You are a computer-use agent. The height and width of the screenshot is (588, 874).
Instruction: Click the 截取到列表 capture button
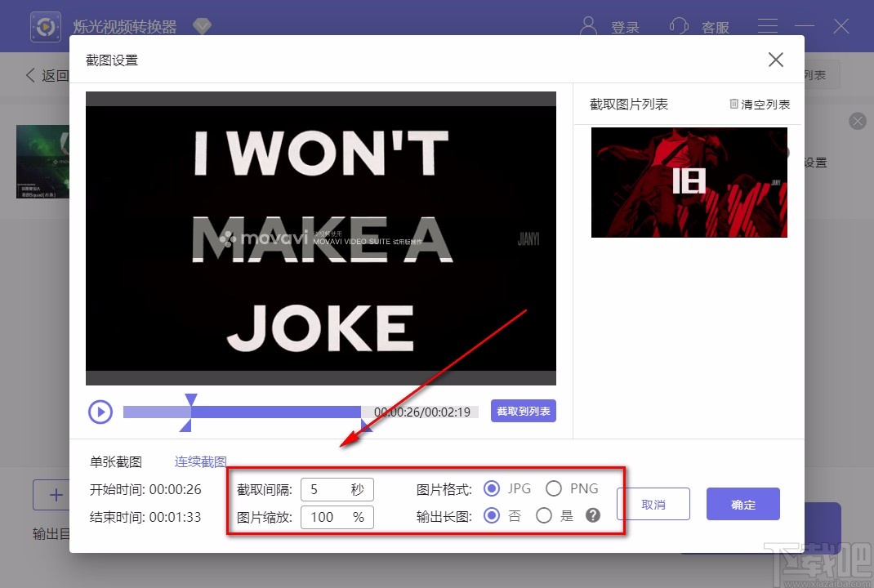point(523,412)
